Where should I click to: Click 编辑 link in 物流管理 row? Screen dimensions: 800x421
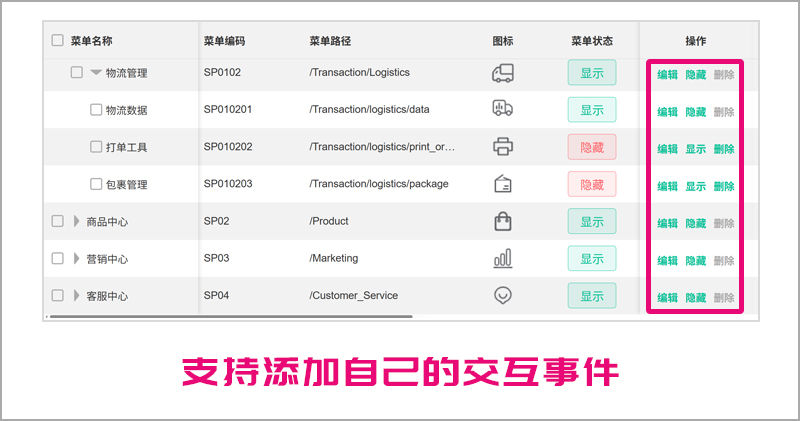(667, 75)
